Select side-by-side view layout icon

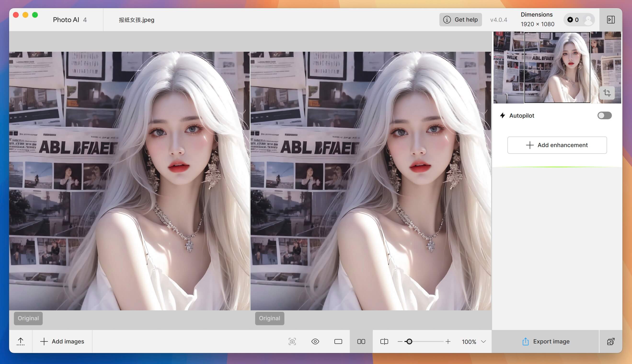tap(361, 341)
